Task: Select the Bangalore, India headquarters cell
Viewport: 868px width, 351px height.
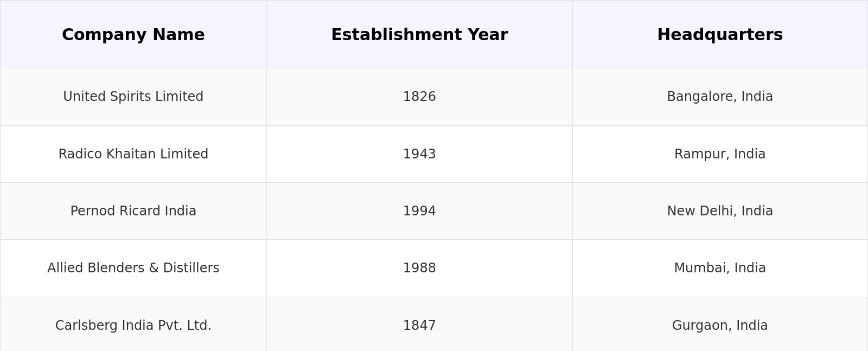Action: (x=720, y=97)
